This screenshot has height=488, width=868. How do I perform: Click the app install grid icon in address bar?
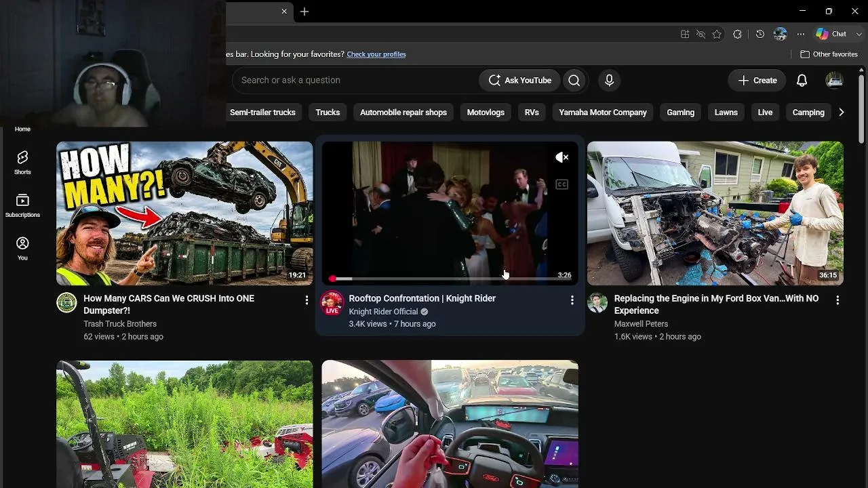(685, 34)
